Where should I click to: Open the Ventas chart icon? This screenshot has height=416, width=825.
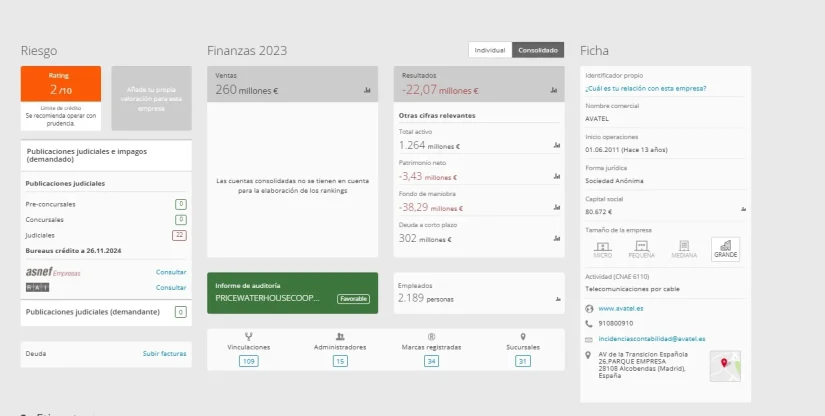(367, 90)
